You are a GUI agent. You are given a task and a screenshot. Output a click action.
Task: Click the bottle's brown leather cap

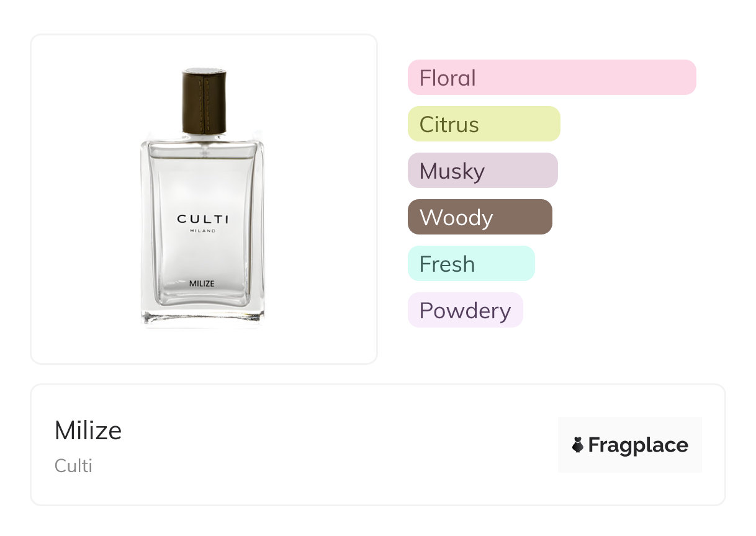point(204,102)
